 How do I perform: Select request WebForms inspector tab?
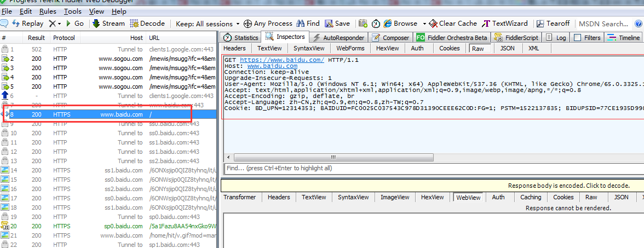[350, 48]
